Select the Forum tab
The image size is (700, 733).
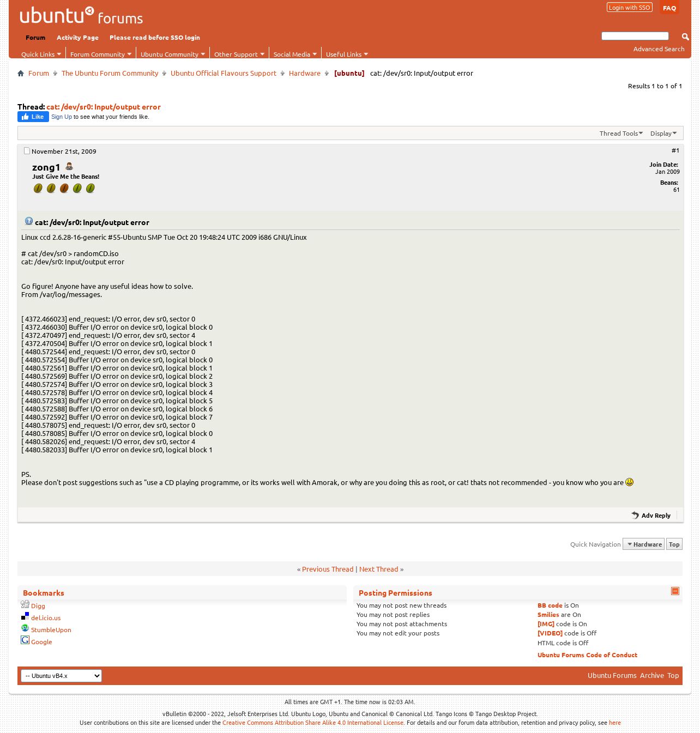(35, 38)
